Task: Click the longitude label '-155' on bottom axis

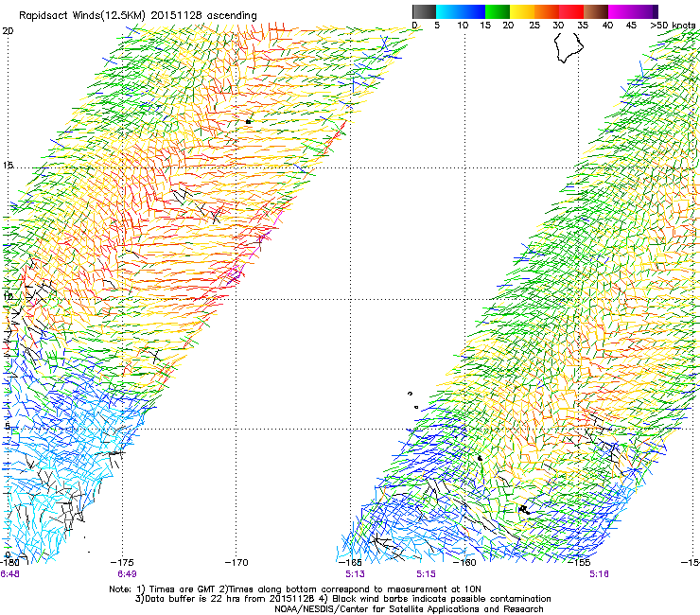Action: pos(579,562)
